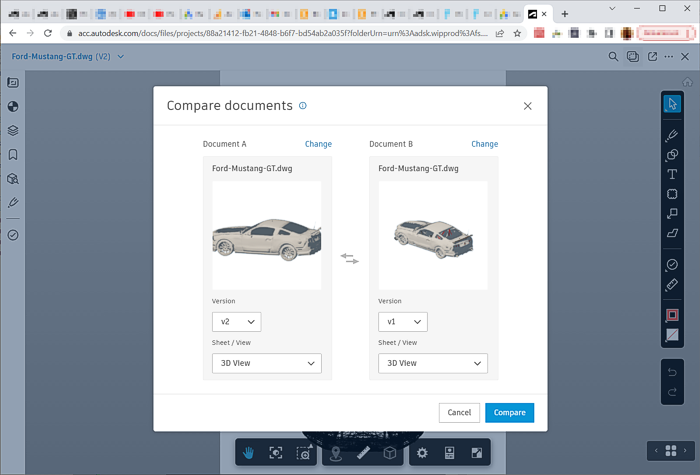Go to the next sheet arrow
Screen dimensions: 700x475
[685, 451]
